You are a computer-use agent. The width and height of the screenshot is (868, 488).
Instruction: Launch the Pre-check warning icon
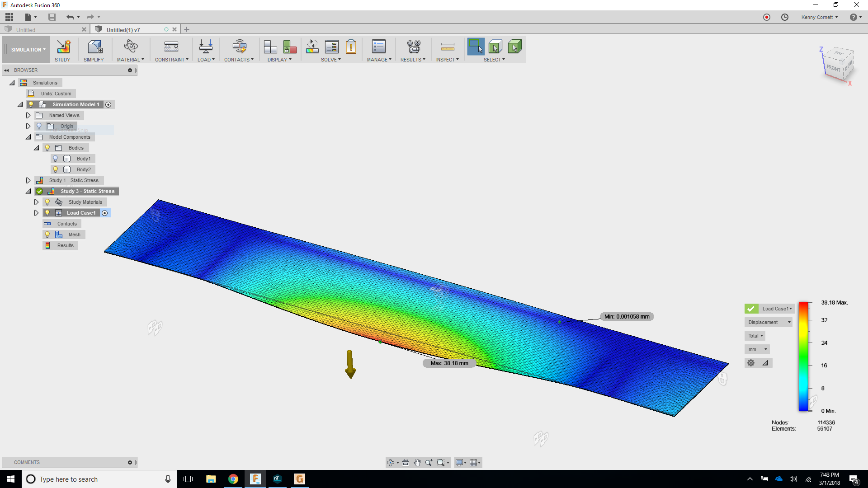(x=351, y=47)
